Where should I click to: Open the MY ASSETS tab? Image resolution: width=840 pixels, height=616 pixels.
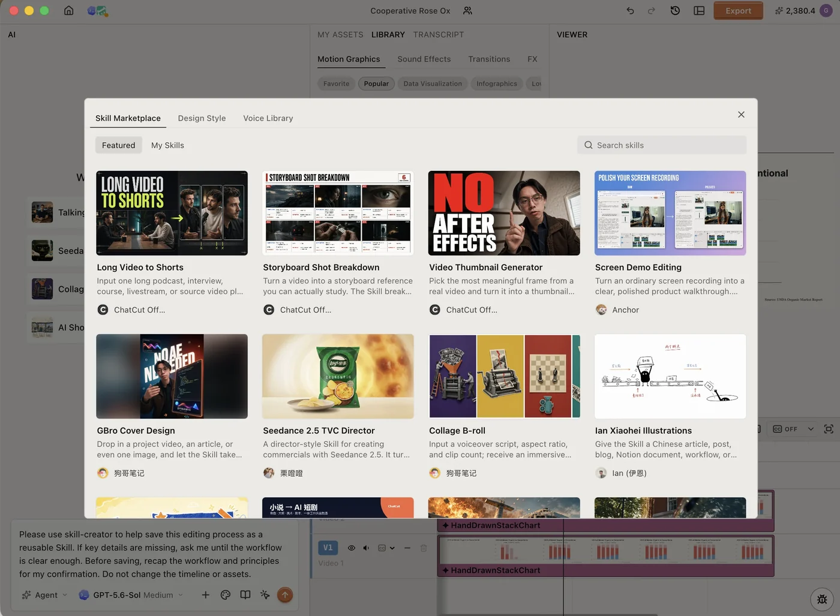pos(340,35)
